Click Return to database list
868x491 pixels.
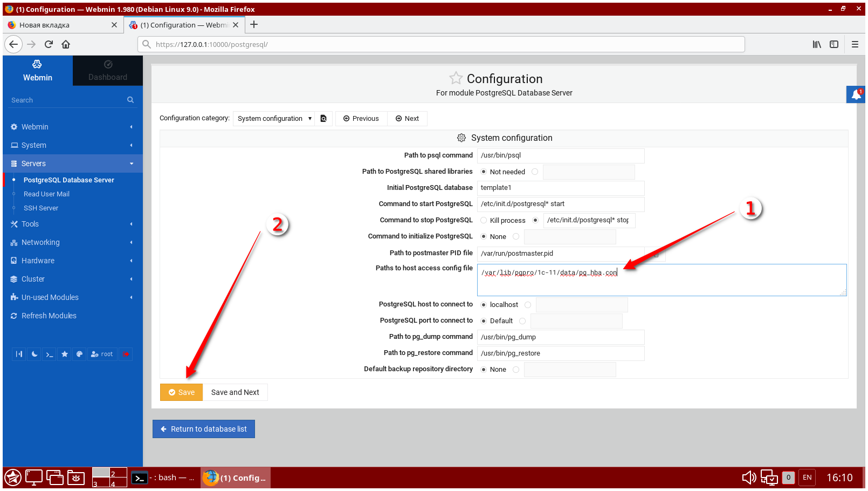[204, 429]
